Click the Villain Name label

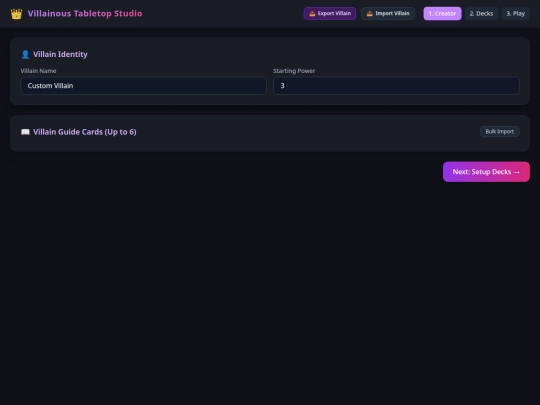38,71
